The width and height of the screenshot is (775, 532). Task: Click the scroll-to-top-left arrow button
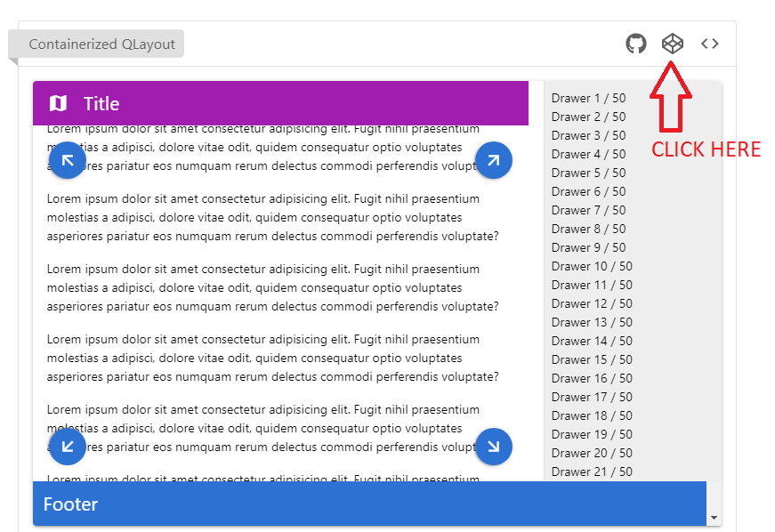(68, 160)
